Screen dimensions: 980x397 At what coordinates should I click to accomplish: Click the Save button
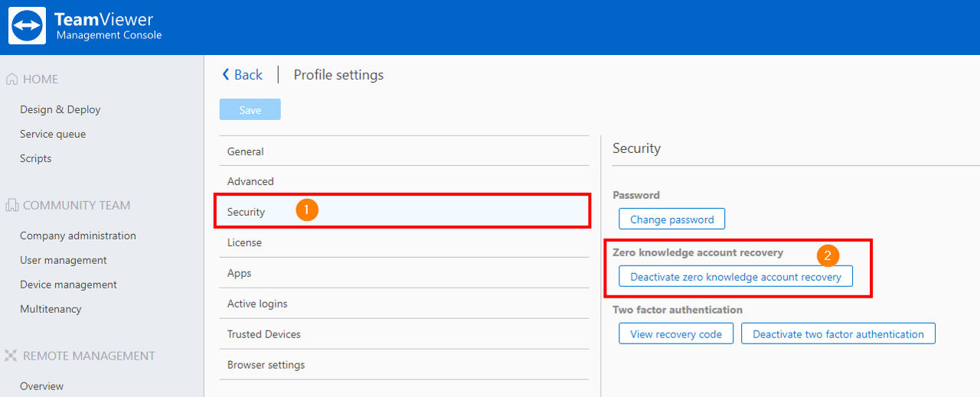tap(250, 110)
